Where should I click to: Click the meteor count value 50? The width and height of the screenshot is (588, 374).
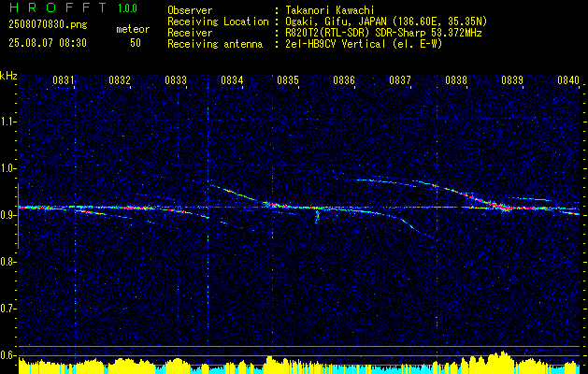[x=136, y=43]
